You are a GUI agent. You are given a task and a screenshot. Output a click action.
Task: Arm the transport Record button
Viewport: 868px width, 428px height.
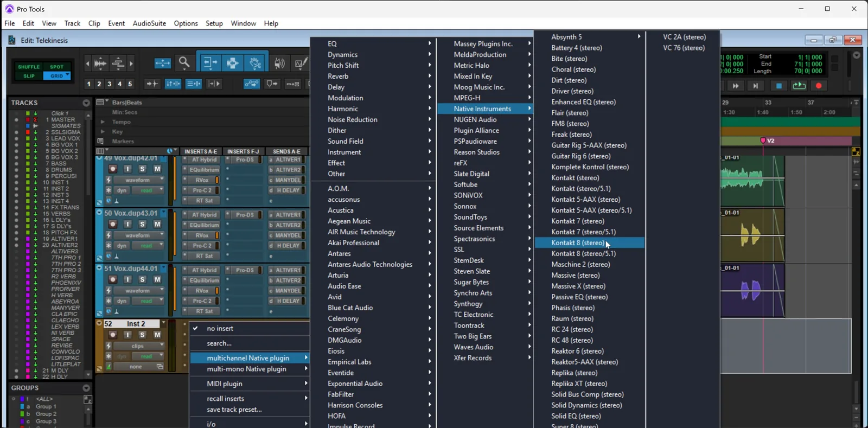[819, 86]
